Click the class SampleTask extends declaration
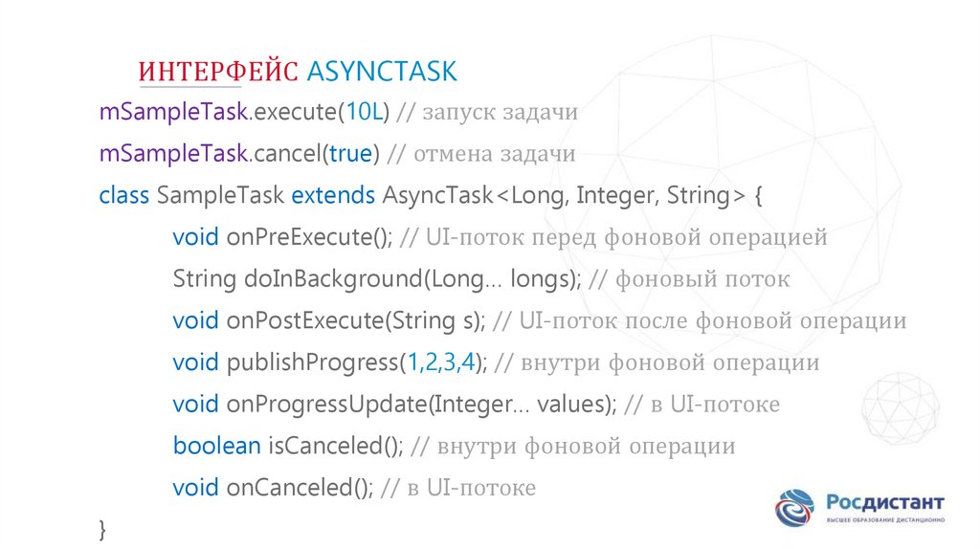Viewport: 980px width, 549px height. coord(237,196)
